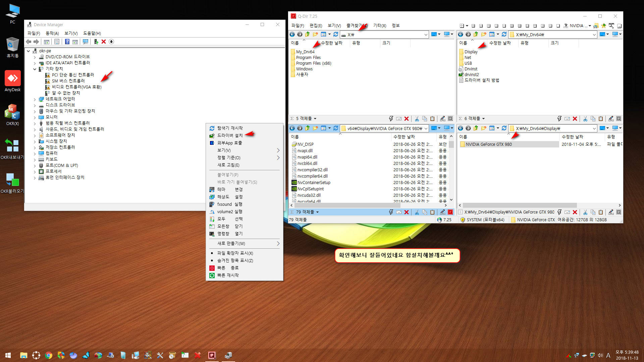Click printer icon in Q-Dir top toolbar
The image size is (644, 362).
pyautogui.click(x=596, y=25)
